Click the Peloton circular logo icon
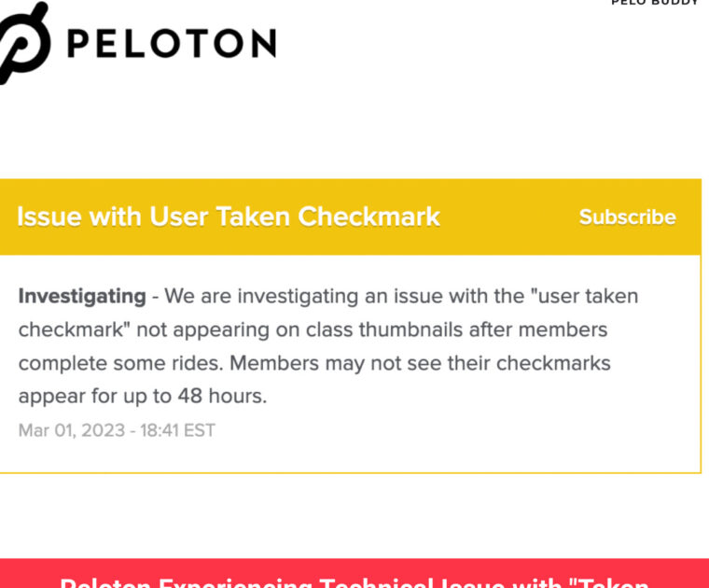 click(22, 44)
